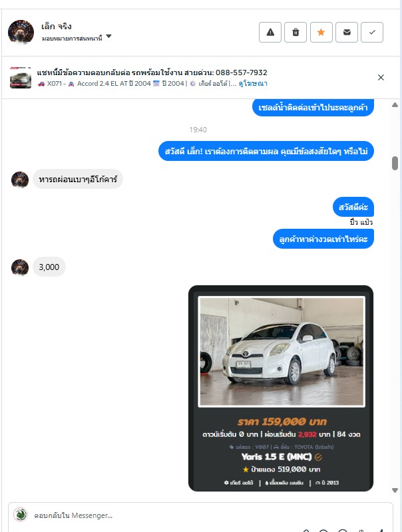Viewport: 402px width, 532px height.
Task: Open the assign conversation dropdown arrow
Action: (x=108, y=37)
